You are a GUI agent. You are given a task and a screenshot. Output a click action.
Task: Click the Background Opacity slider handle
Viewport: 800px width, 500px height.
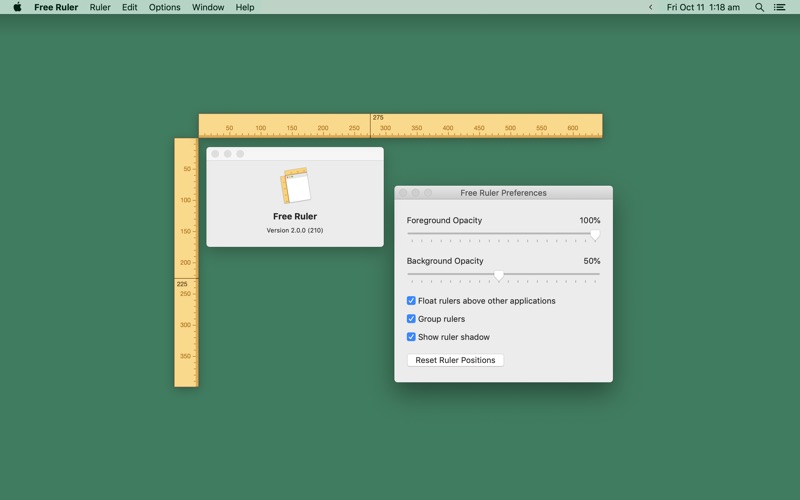click(x=499, y=275)
